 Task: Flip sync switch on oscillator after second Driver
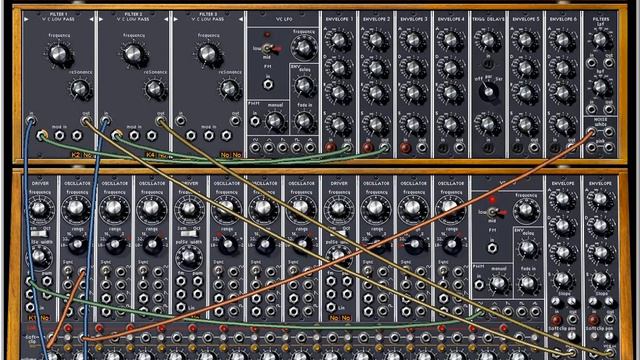coord(218,271)
